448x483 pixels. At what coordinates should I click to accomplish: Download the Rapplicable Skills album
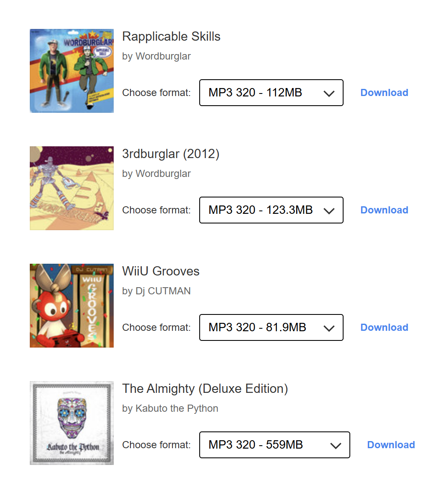[x=384, y=93]
